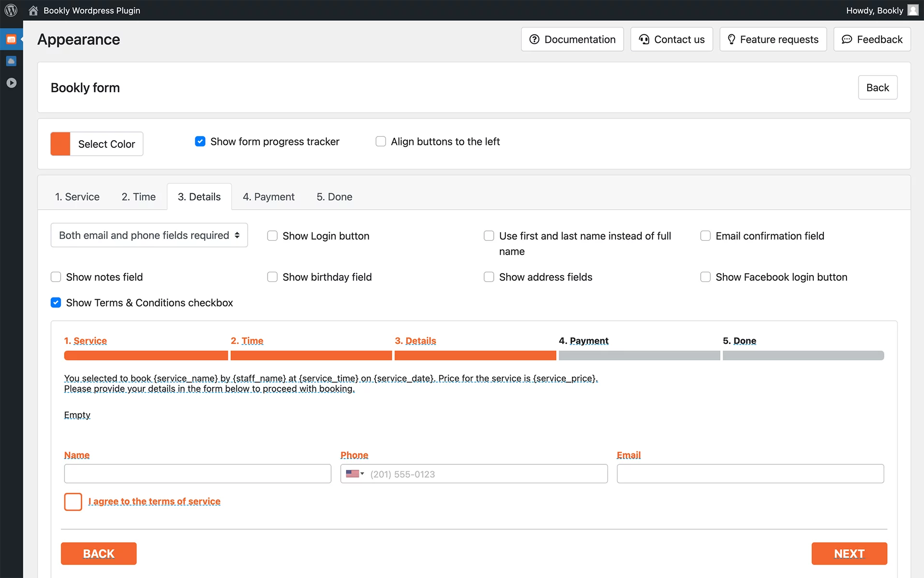Uncheck Show Terms & Conditions checkbox
This screenshot has height=578, width=924.
tap(56, 303)
